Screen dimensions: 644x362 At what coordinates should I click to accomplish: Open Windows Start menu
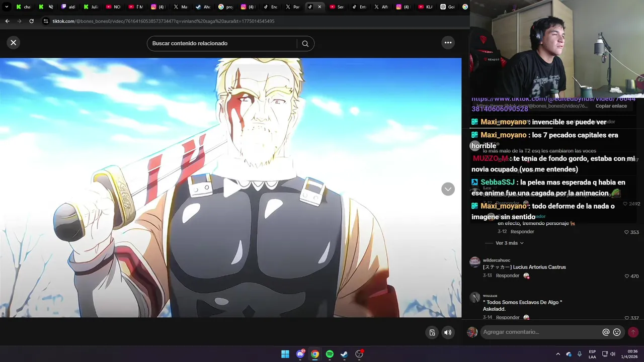[285, 354]
